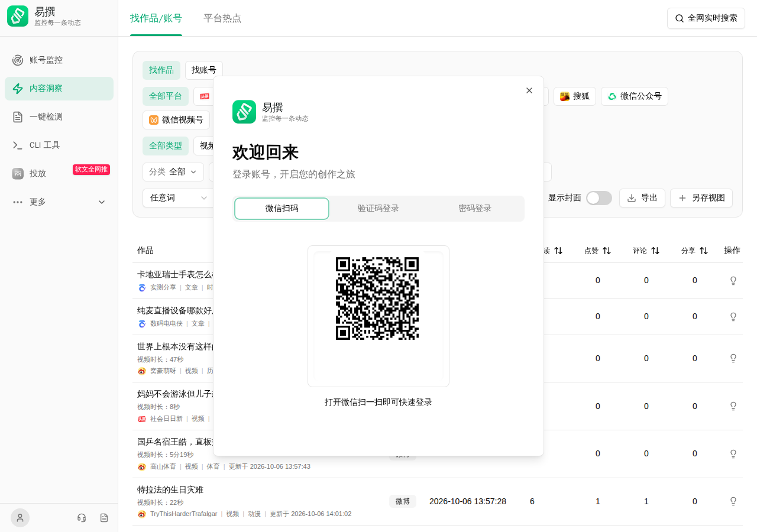757x532 pixels.
Task: Click the 微博 tag in the last row
Action: click(403, 501)
